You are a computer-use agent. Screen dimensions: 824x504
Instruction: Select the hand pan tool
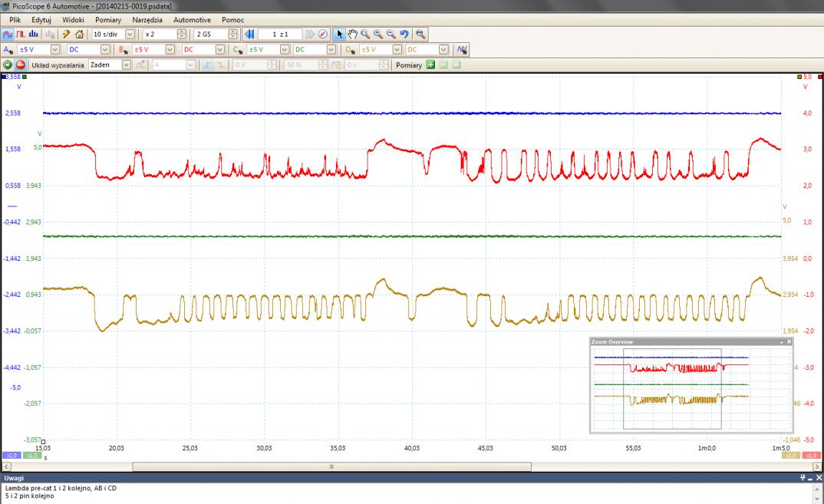[x=352, y=35]
